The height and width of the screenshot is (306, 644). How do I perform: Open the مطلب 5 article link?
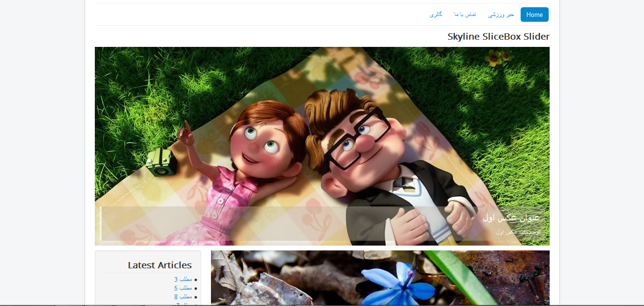(183, 288)
